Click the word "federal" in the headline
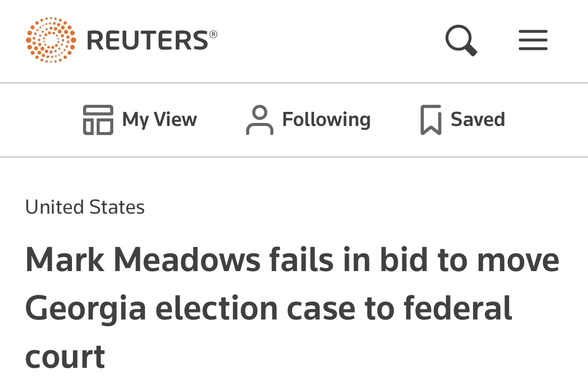 [458, 308]
